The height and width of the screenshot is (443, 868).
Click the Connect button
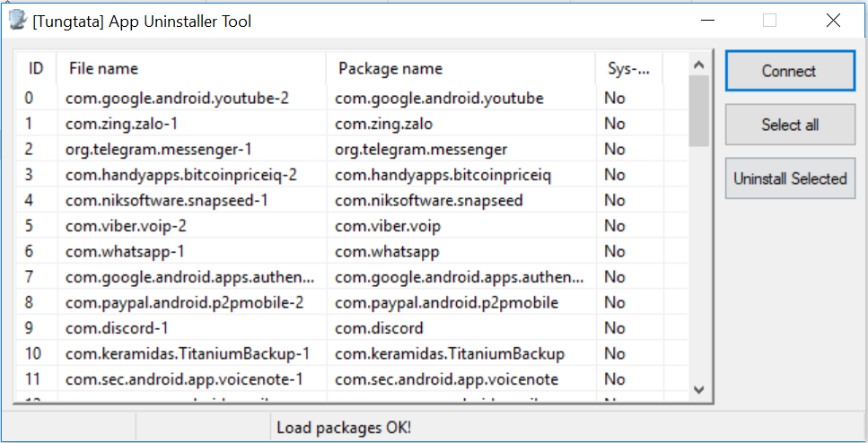790,71
